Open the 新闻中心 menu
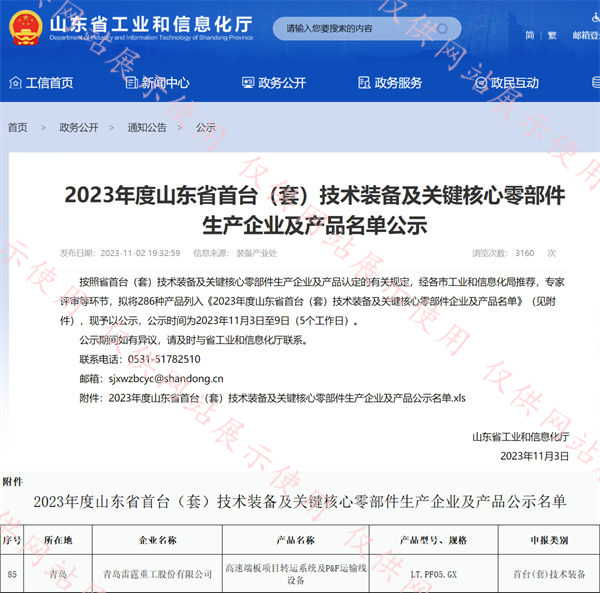This screenshot has height=593, width=600. [x=165, y=83]
